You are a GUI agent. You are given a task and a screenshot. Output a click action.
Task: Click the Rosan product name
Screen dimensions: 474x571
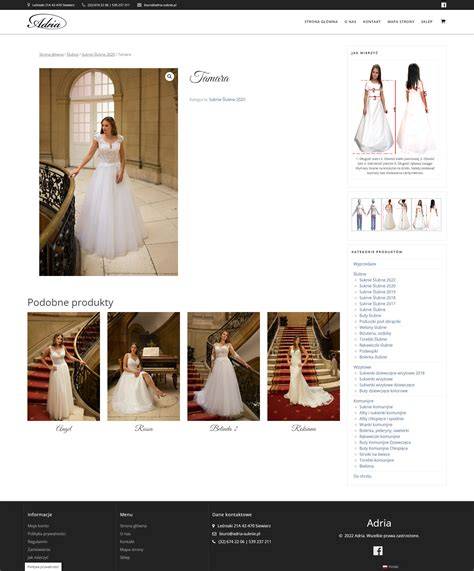pos(144,429)
